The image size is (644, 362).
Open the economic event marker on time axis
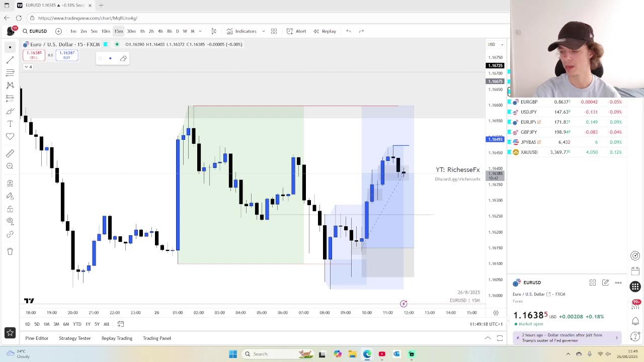tap(404, 304)
